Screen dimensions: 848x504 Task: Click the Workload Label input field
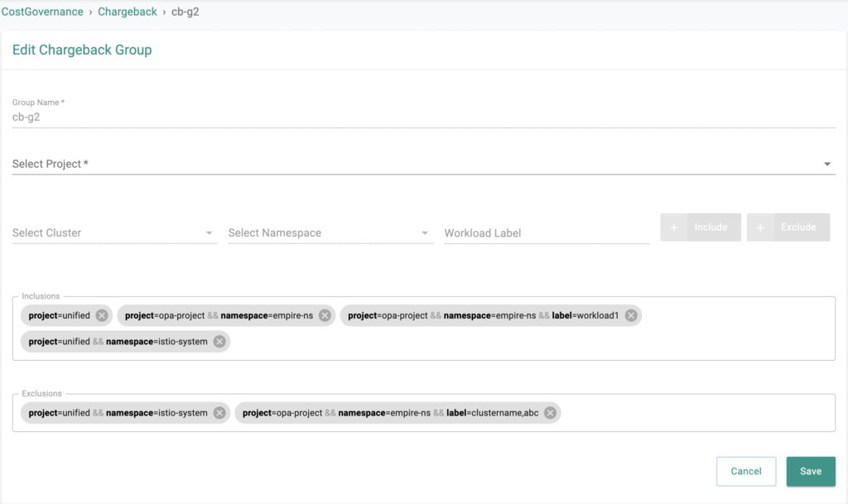coord(546,233)
